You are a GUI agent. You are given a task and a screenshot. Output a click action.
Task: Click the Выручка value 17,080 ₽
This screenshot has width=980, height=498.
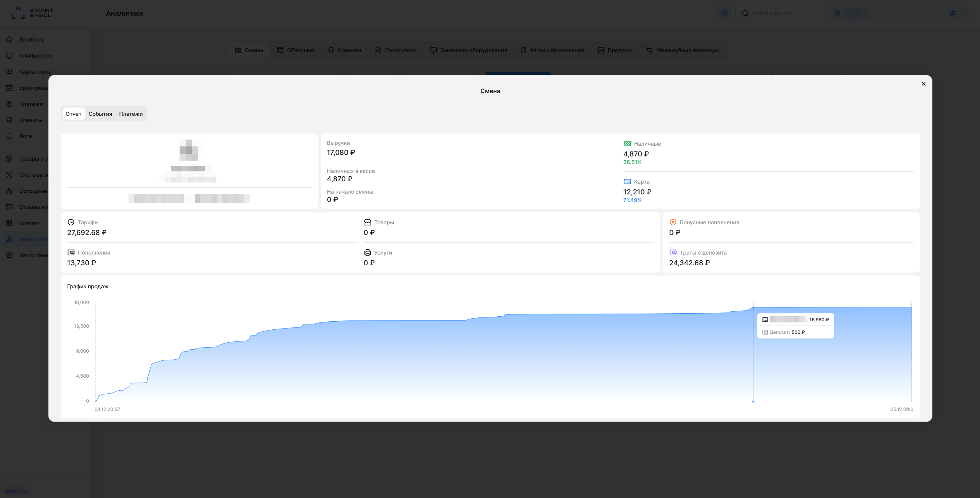tap(341, 153)
